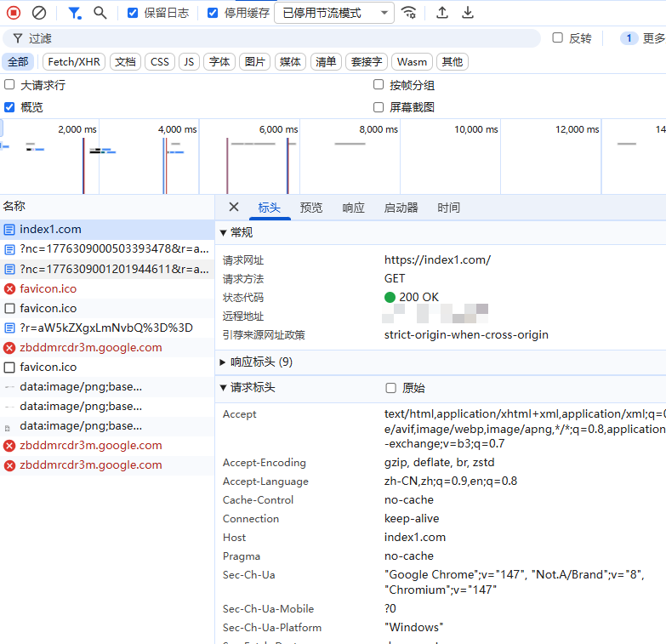Open network conditions Wi-Fi icon
Viewport: 666px width, 644px height.
pos(409,13)
